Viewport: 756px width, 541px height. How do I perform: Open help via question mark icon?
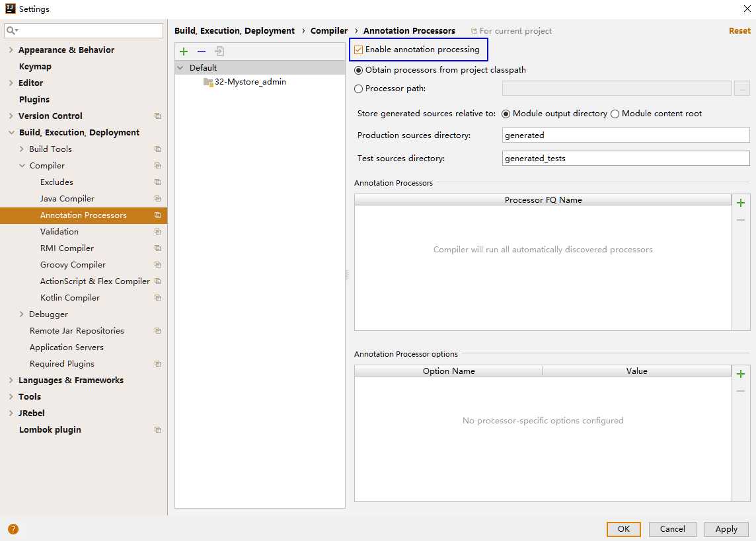13,529
